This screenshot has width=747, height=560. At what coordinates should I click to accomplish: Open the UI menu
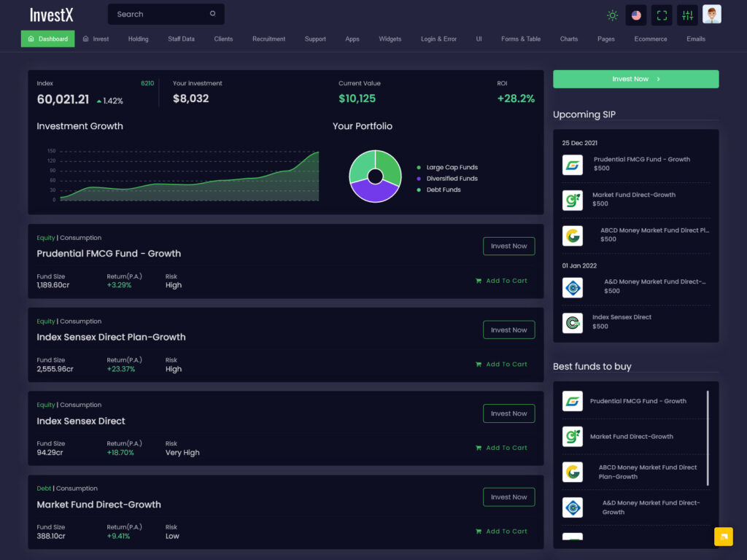[479, 39]
